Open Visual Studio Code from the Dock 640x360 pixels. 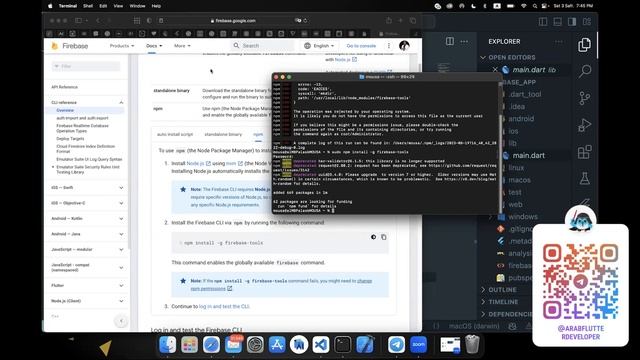(x=321, y=345)
